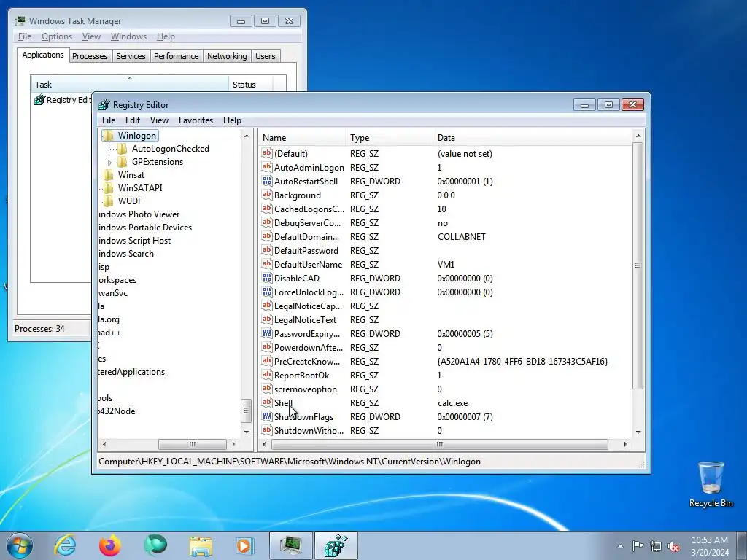
Task: Click the WinSATAPI folder icon
Action: click(x=109, y=188)
